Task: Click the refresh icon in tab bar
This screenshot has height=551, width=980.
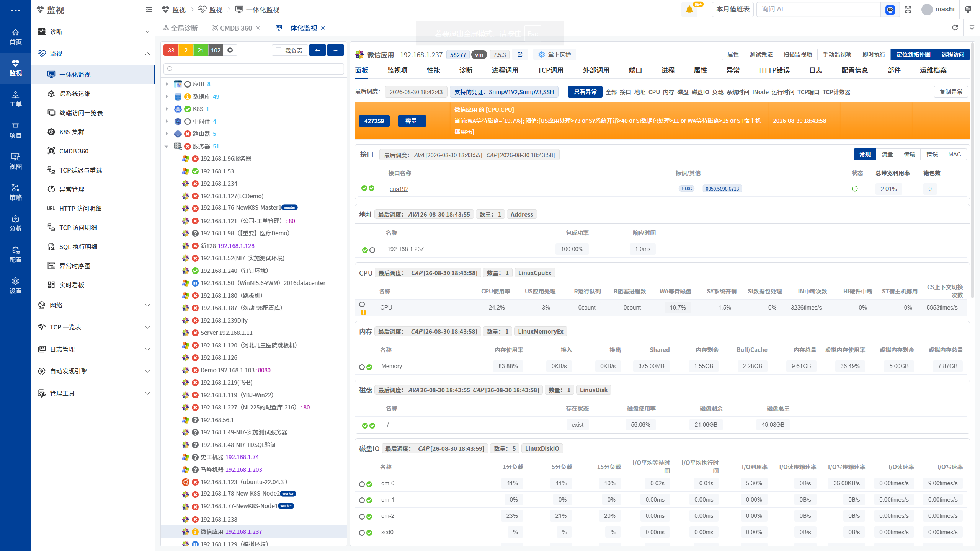Action: tap(955, 28)
